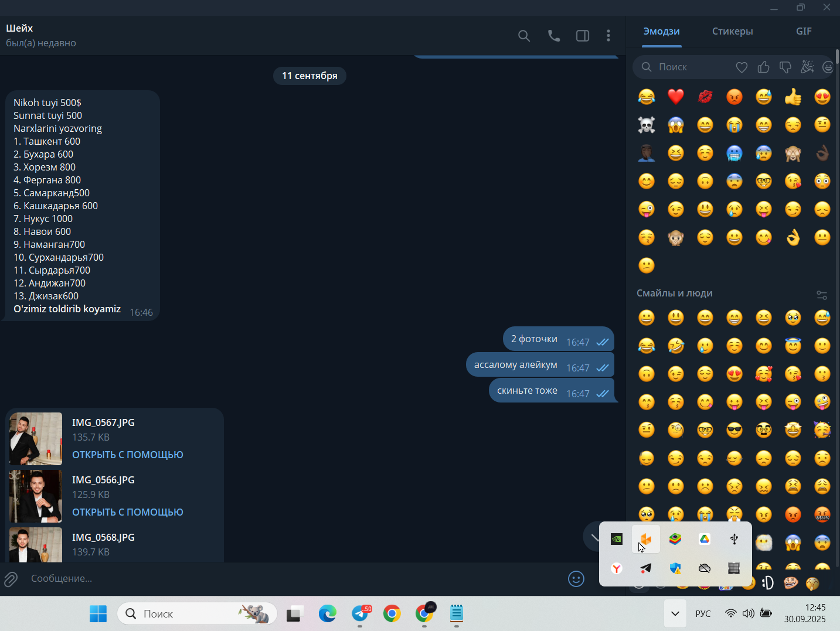Click the "O'zimiz toldirib koyamiz" bold text
The height and width of the screenshot is (631, 840).
tap(67, 309)
